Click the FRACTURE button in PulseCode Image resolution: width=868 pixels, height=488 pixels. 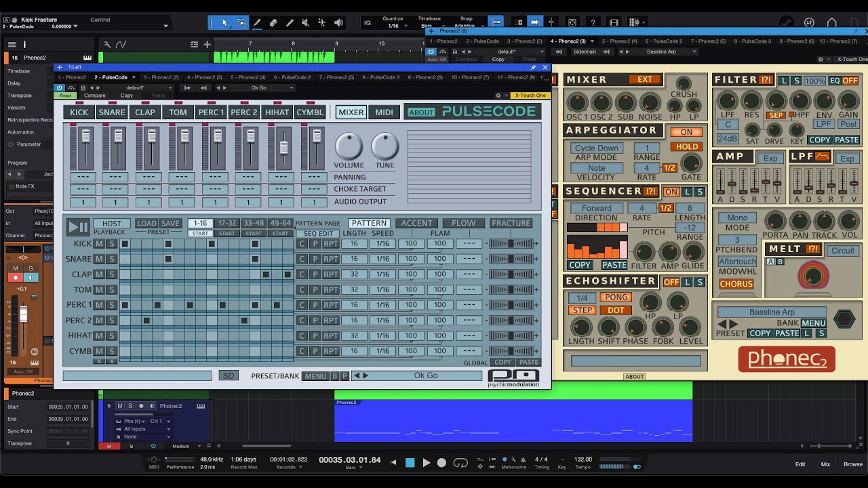pos(511,223)
